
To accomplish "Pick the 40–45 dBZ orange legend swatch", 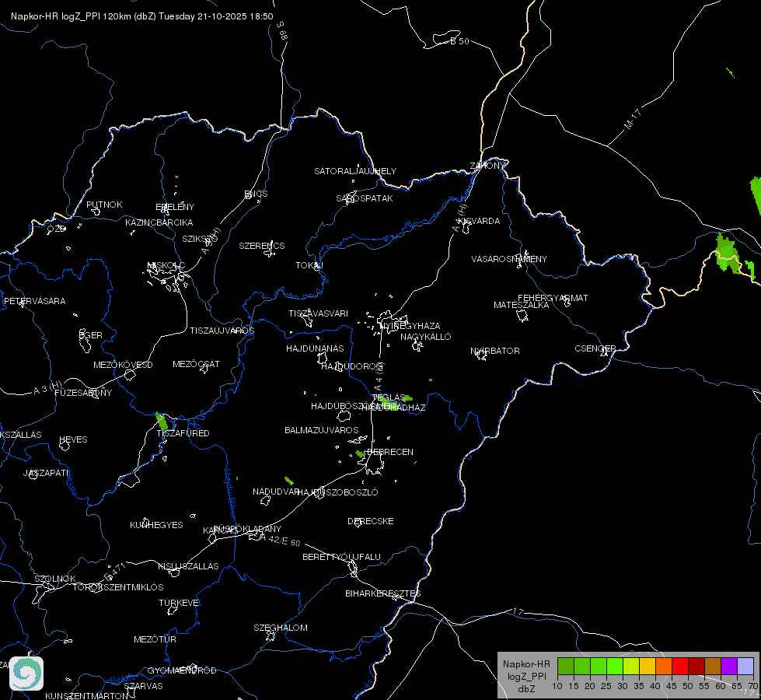I will [x=664, y=666].
